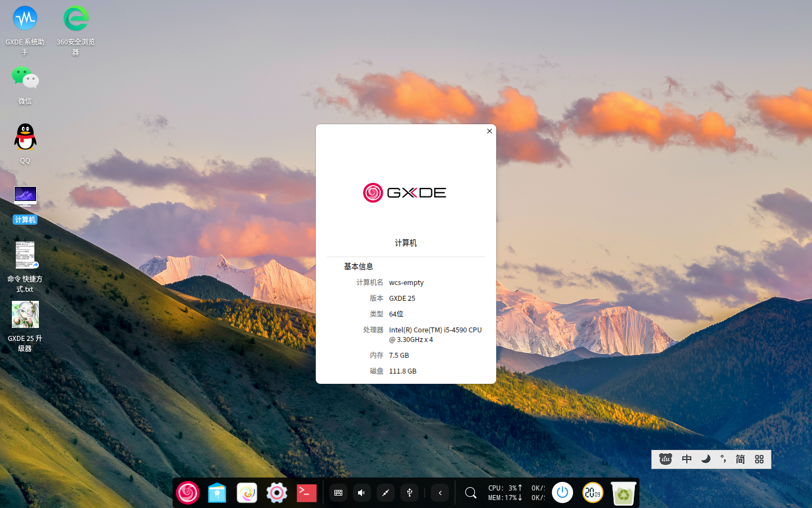Open the input method toolbox grid icon
The image size is (812, 508).
[x=760, y=459]
